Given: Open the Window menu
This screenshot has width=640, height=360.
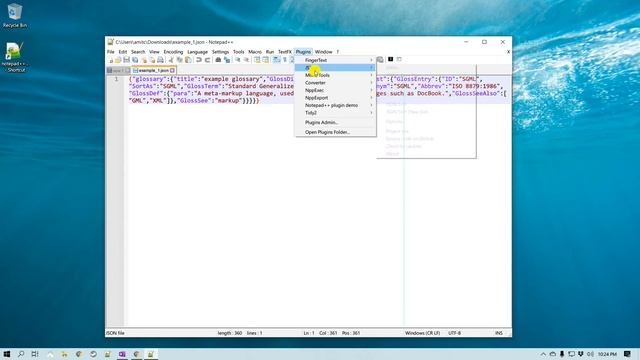Looking at the screenshot, I should [x=324, y=52].
